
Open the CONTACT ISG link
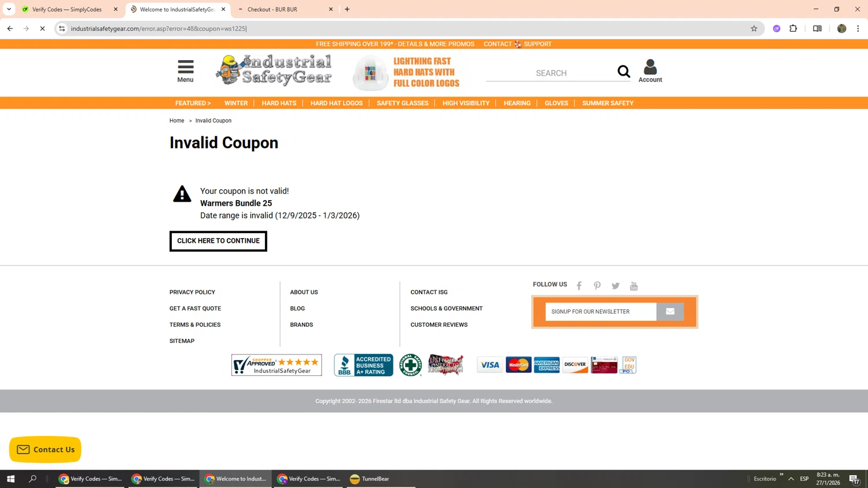[429, 292]
